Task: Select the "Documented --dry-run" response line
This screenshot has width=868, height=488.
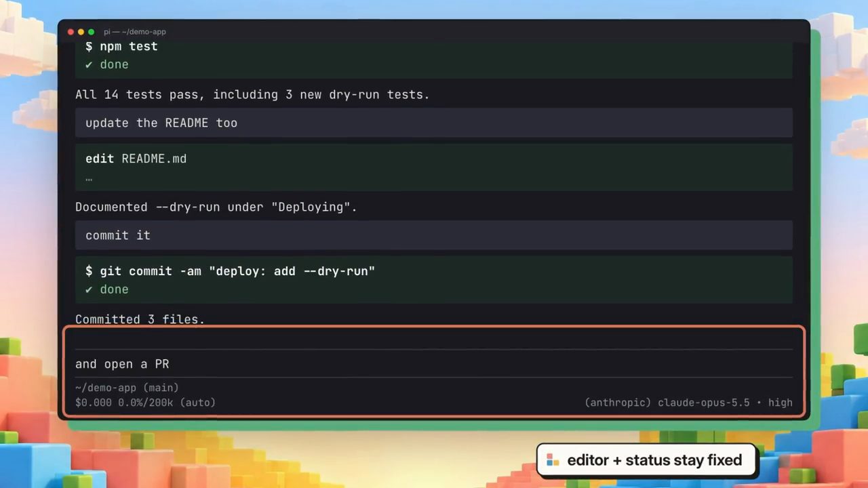Action: (x=216, y=207)
